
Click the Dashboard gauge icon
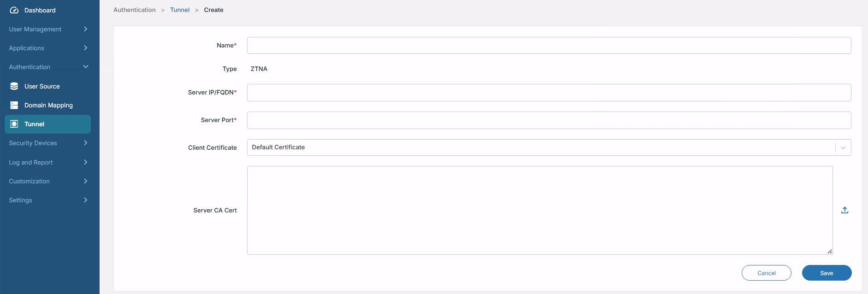tap(14, 10)
